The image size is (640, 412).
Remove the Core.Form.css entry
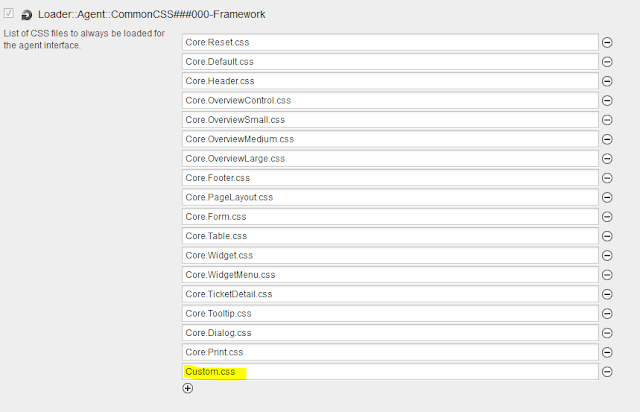(607, 217)
